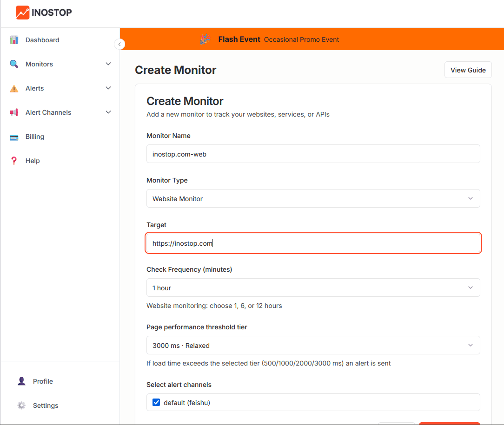The height and width of the screenshot is (425, 504).
Task: Expand the Alerts submenu chevron
Action: point(108,88)
